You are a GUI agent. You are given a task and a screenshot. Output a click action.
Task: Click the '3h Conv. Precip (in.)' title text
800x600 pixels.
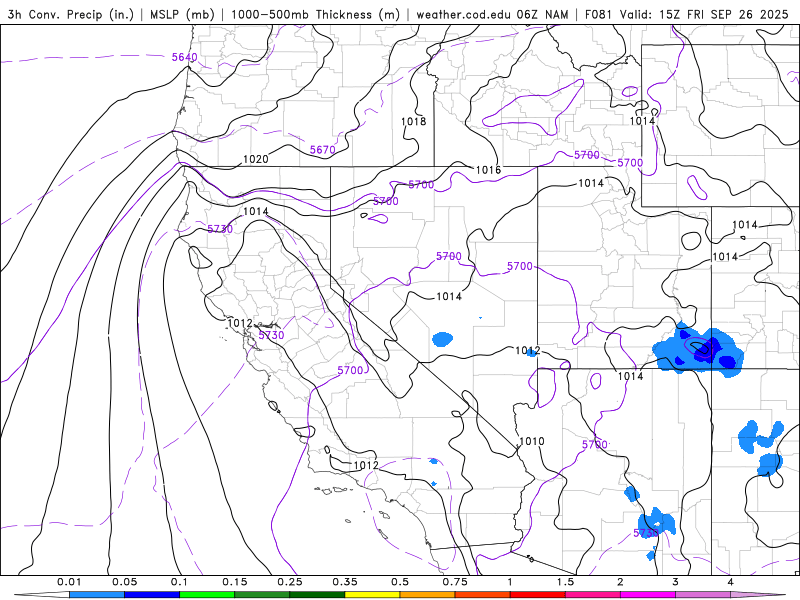(x=70, y=14)
